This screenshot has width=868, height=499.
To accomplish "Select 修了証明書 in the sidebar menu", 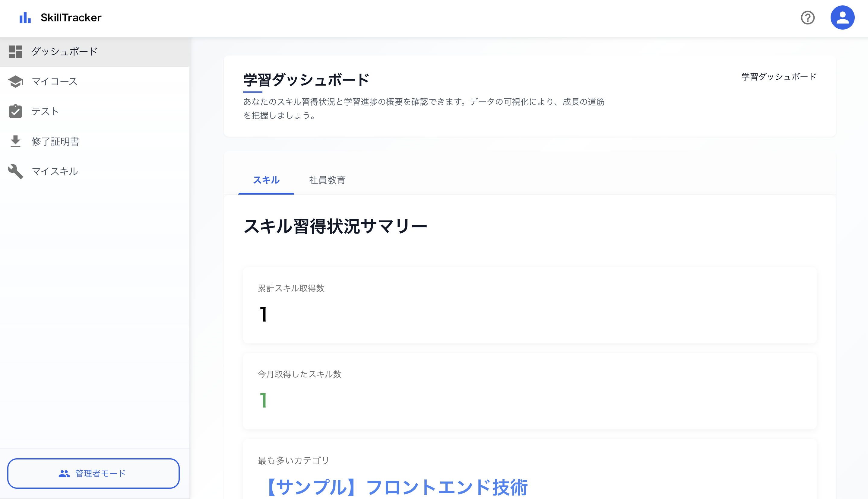I will (56, 141).
